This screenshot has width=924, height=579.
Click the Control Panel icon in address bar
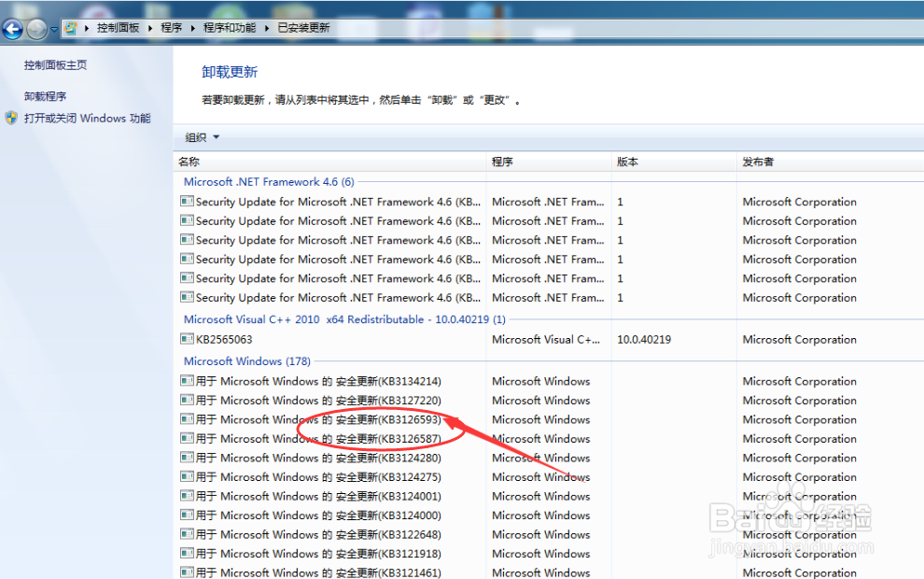click(71, 28)
